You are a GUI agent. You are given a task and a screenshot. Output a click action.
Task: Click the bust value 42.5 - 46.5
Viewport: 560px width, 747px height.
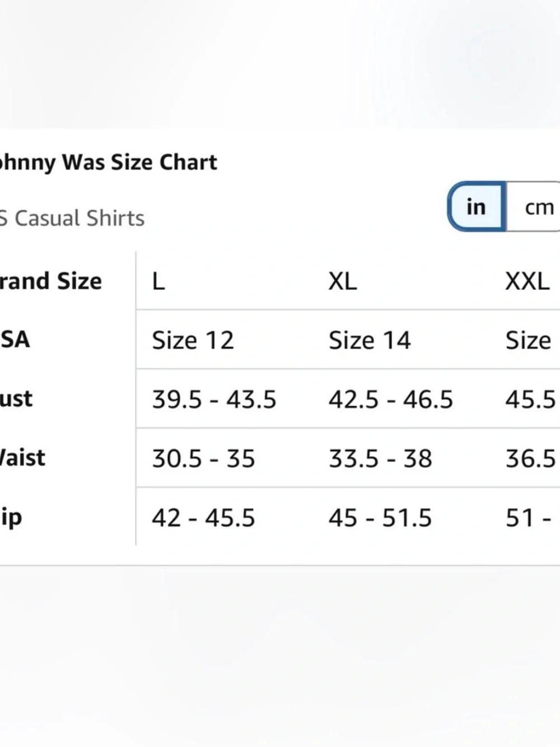click(390, 400)
